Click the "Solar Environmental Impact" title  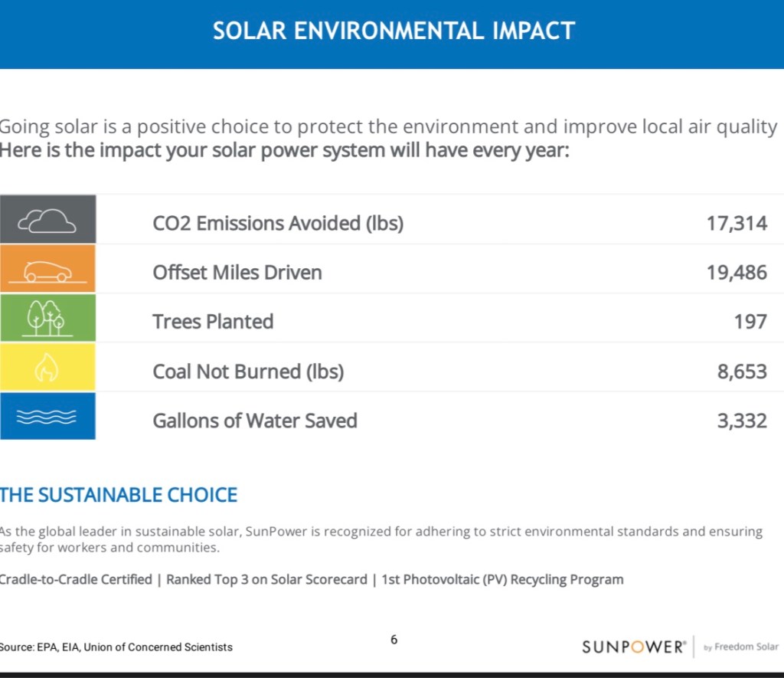pos(394,31)
